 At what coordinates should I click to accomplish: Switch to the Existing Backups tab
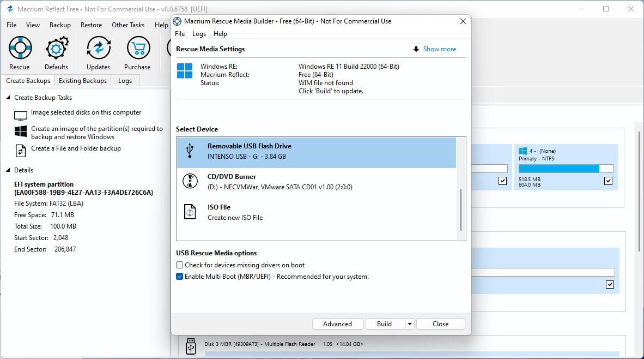click(x=83, y=81)
